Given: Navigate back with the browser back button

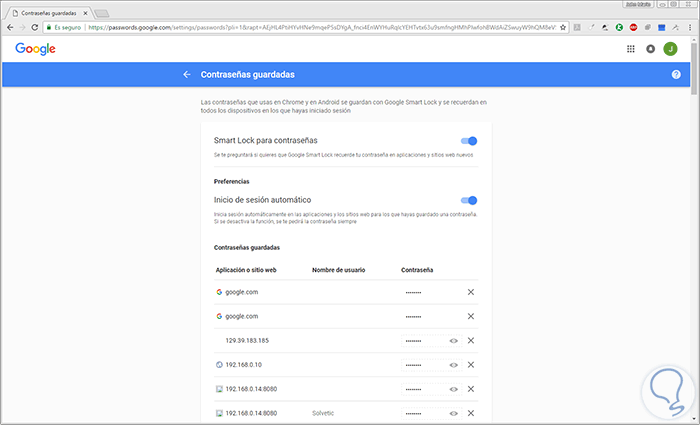Looking at the screenshot, I should click(x=9, y=27).
